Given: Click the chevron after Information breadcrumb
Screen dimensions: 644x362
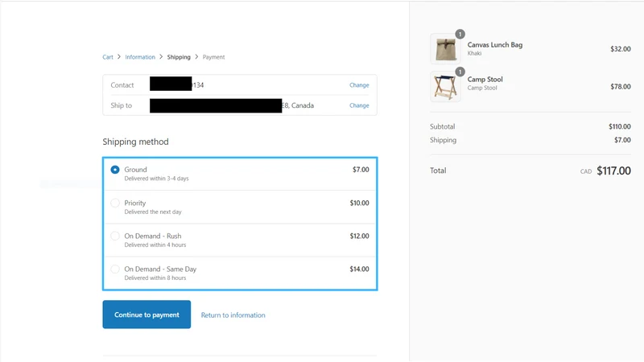Looking at the screenshot, I should point(161,56).
